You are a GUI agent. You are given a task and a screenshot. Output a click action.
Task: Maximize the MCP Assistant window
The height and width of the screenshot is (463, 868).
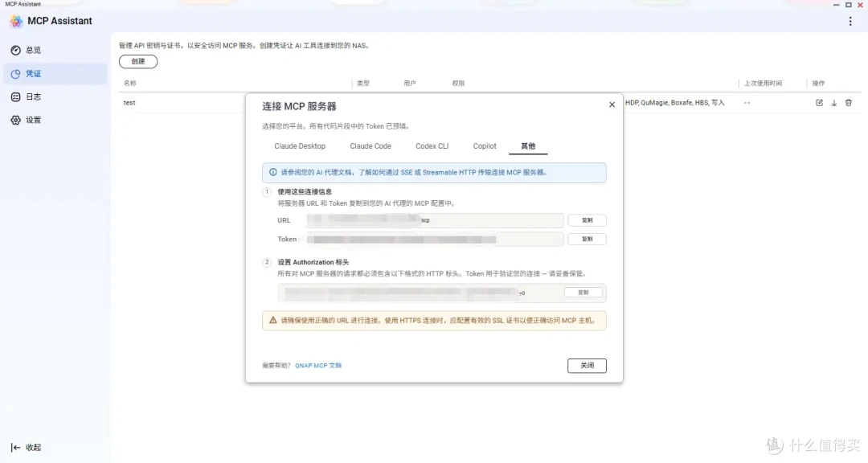pyautogui.click(x=848, y=5)
